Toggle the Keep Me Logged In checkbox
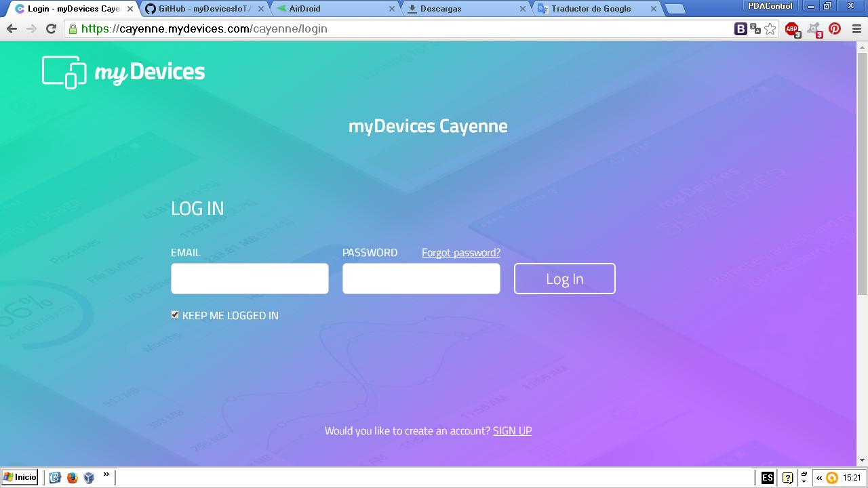 pos(175,314)
